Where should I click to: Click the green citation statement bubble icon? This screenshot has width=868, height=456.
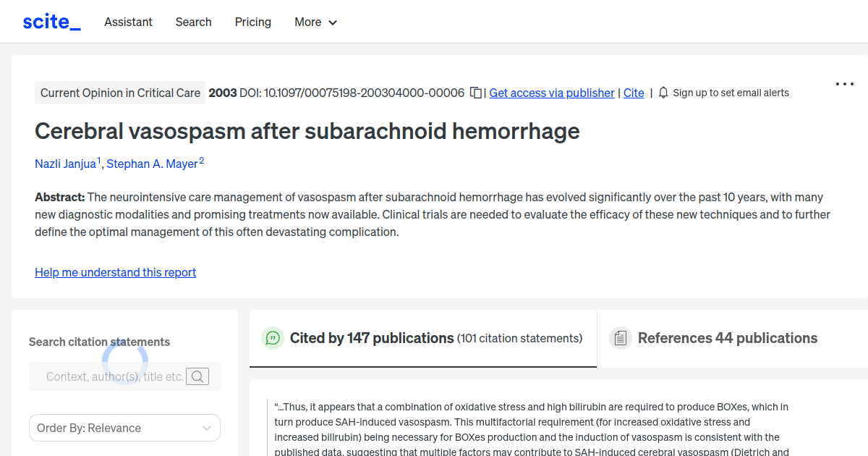click(272, 338)
